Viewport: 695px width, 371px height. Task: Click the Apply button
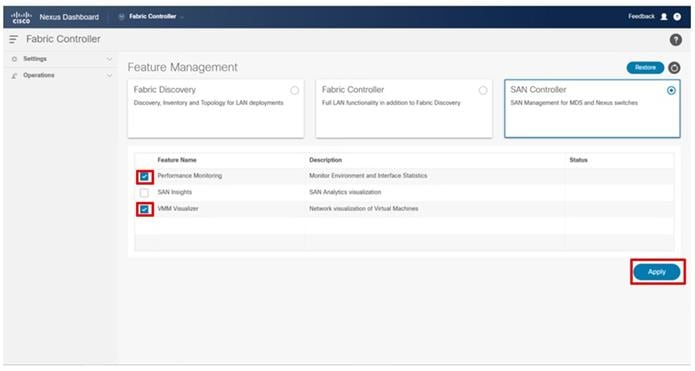click(657, 272)
